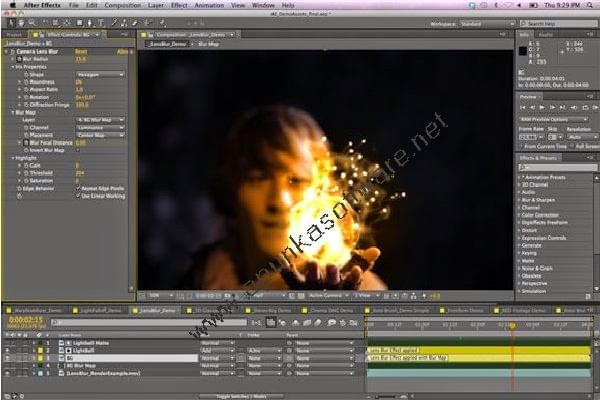Select the Puppet Pin tool
The height and width of the screenshot is (400, 600).
click(x=162, y=23)
